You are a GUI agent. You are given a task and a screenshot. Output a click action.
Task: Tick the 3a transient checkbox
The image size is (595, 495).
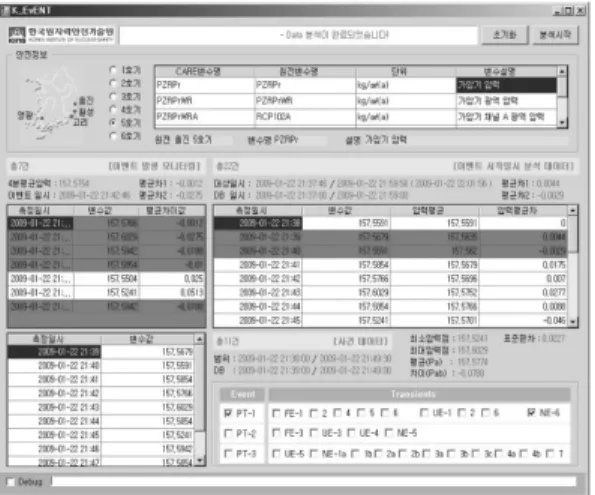(x=426, y=453)
